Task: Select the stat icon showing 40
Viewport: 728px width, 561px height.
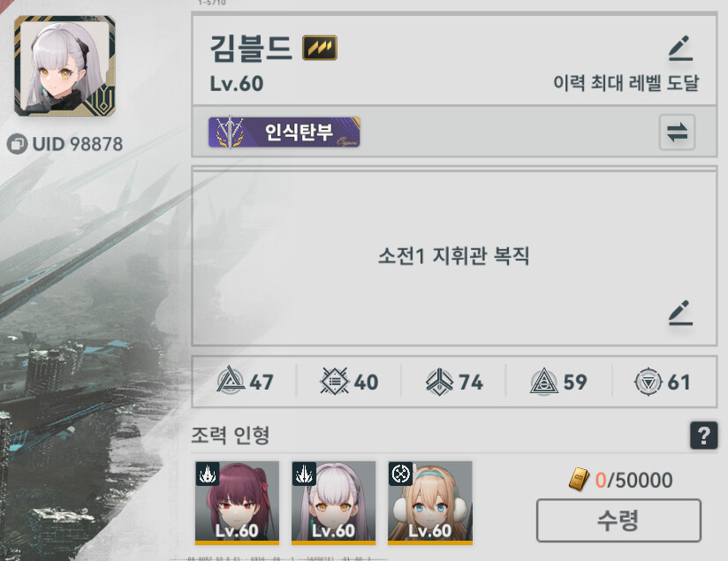Action: coord(334,382)
